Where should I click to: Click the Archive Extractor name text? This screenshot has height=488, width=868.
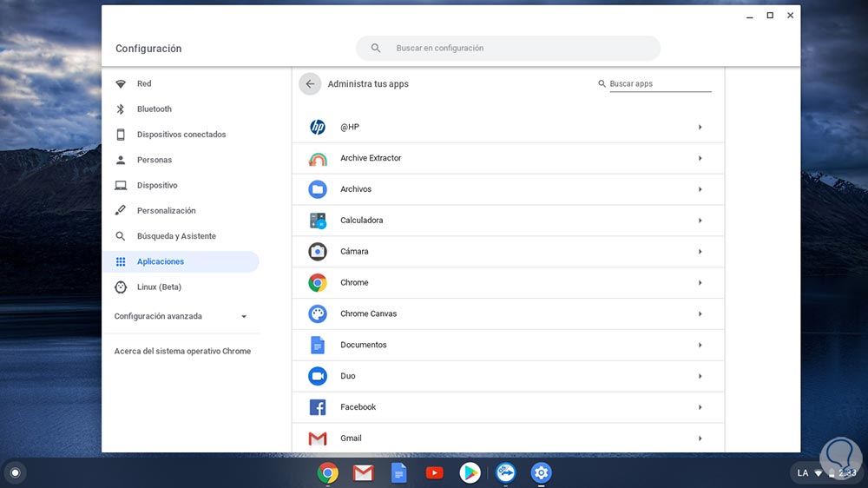pyautogui.click(x=371, y=158)
